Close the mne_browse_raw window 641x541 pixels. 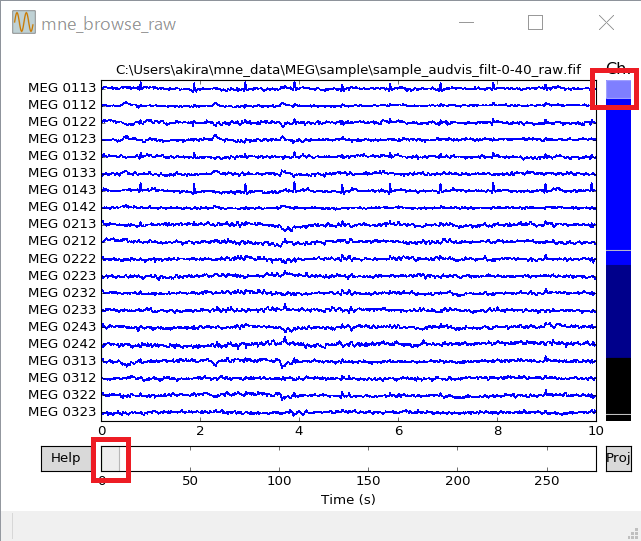coord(606,22)
